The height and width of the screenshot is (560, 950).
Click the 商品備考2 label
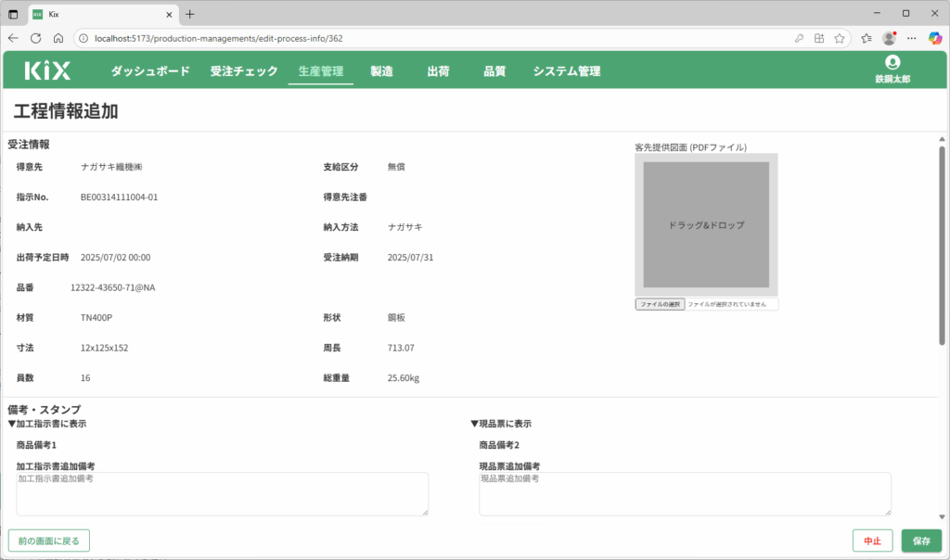(x=499, y=445)
